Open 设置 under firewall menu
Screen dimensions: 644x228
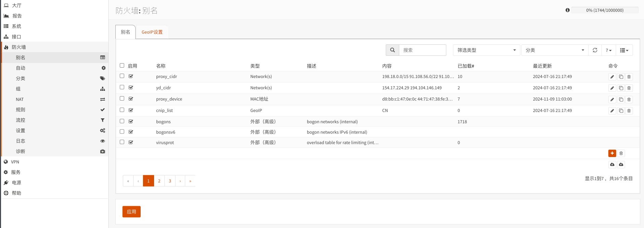pos(55,130)
